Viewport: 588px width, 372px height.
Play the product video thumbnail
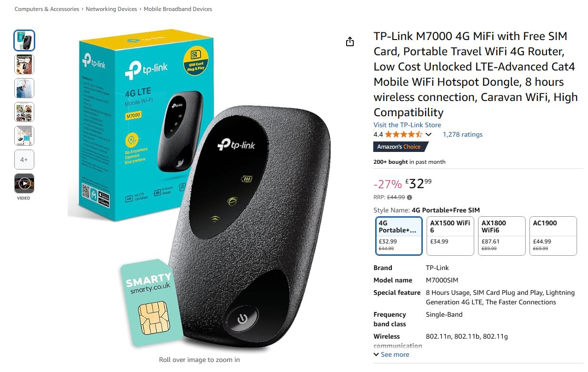click(24, 183)
